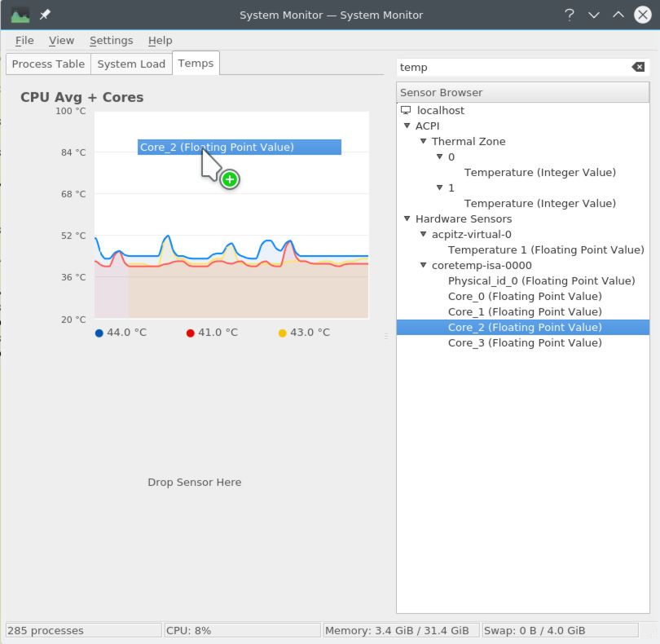Select Temperature under Thermal Zone 1
Viewport: 660px width, 644px height.
click(x=540, y=204)
